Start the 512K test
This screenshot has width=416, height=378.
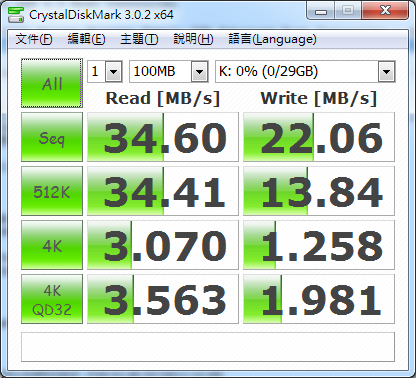52,191
